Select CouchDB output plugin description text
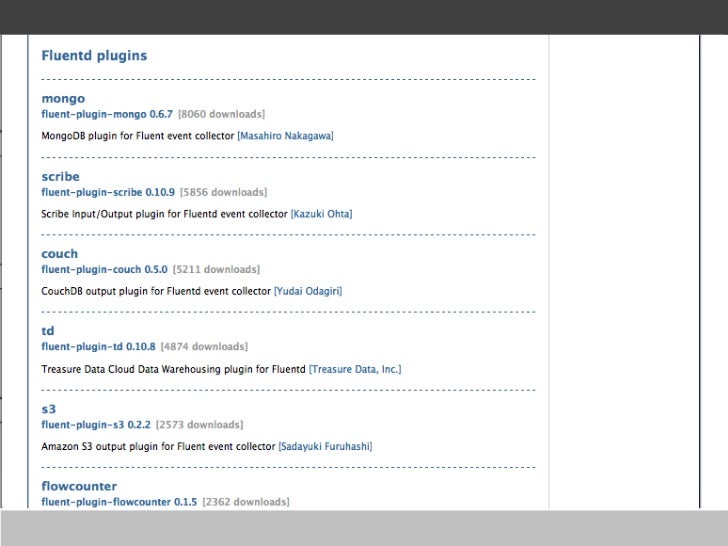 [156, 291]
